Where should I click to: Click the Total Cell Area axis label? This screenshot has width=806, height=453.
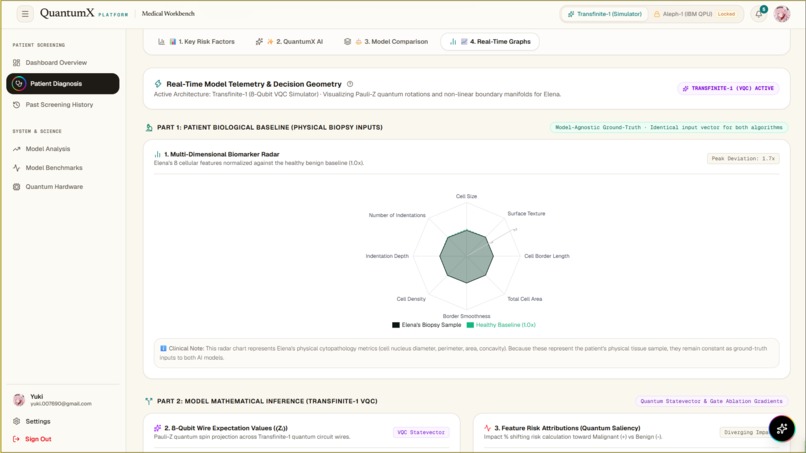point(524,299)
